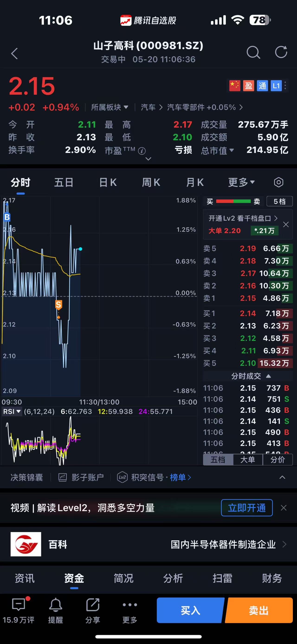Open 汽车零部件 sector link
The image size is (297, 644).
pos(205,107)
